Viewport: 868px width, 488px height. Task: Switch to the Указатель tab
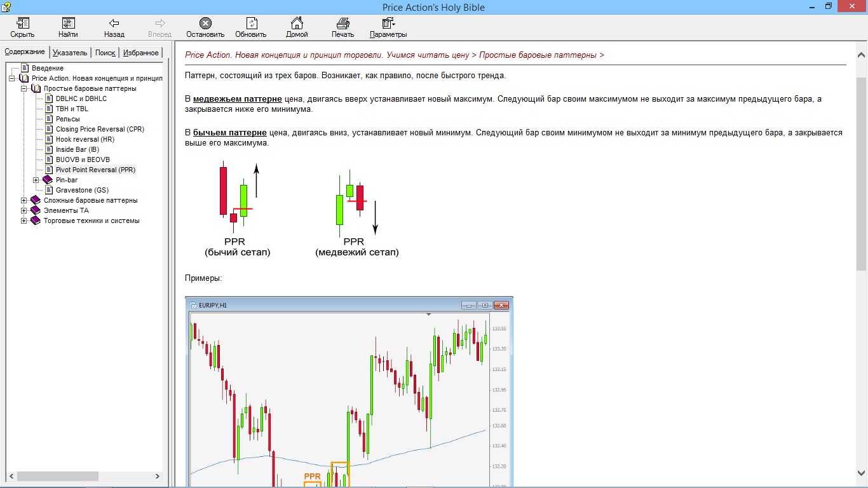point(70,53)
